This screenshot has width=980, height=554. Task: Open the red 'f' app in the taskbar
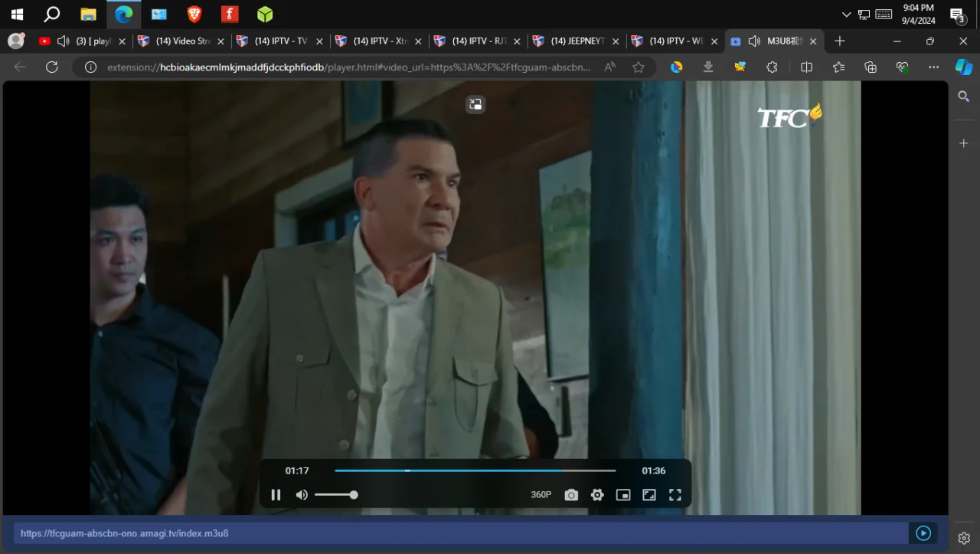(x=230, y=15)
